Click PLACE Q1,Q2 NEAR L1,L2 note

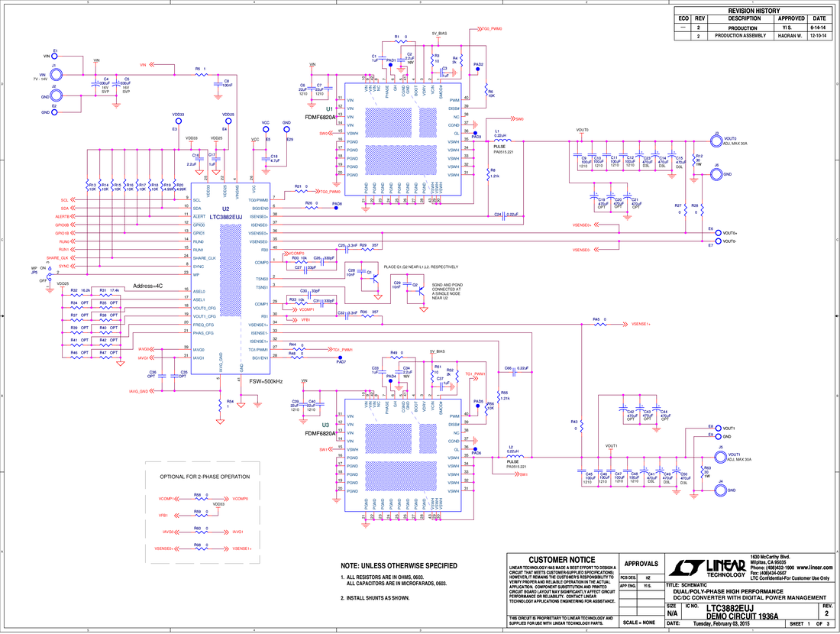(421, 267)
